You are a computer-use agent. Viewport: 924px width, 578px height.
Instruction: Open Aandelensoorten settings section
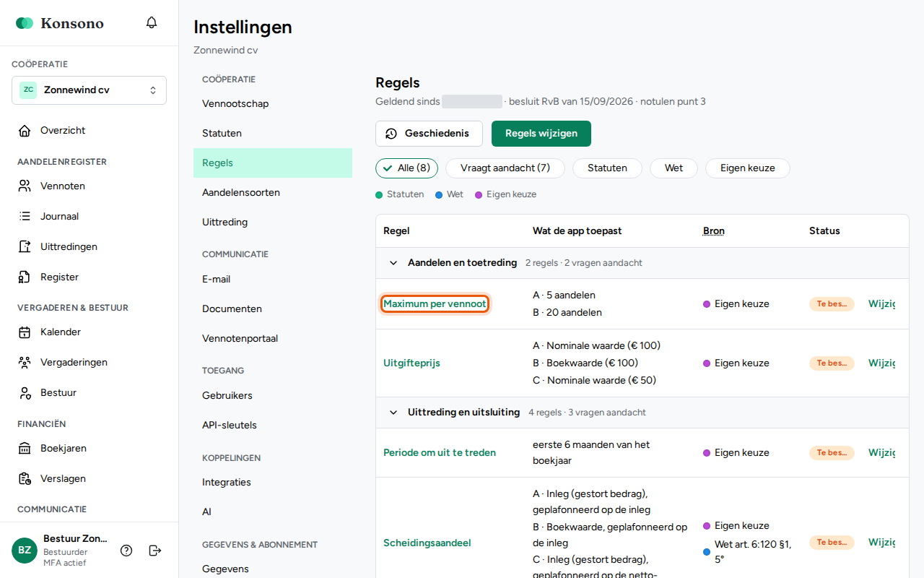[273, 193]
